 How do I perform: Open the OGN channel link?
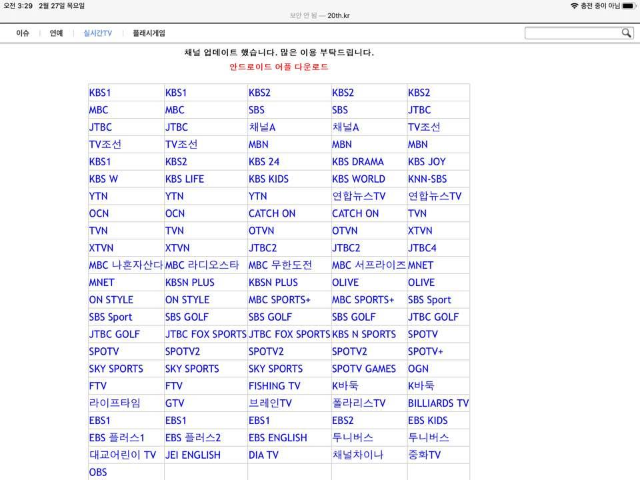tap(418, 369)
